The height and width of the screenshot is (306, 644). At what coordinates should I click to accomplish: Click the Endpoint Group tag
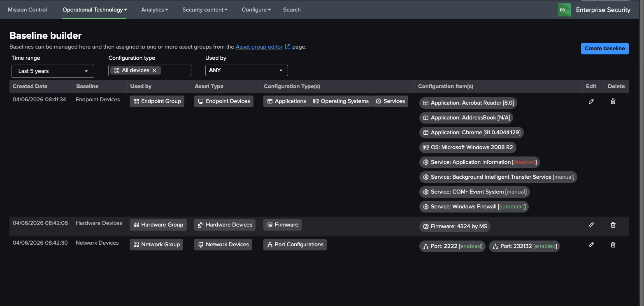click(157, 101)
